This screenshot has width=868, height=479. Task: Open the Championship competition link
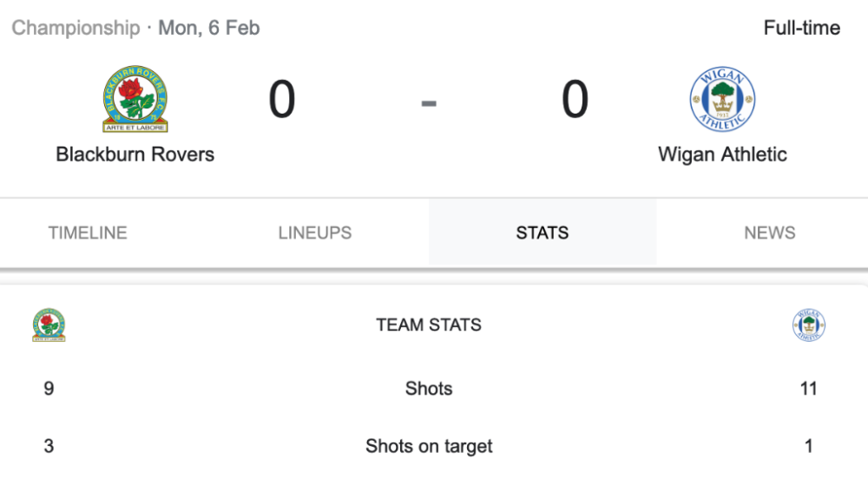tap(76, 28)
